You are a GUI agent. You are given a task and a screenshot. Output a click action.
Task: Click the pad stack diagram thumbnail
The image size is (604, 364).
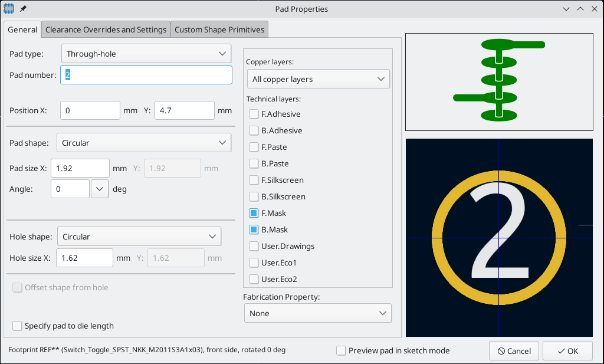(499, 82)
